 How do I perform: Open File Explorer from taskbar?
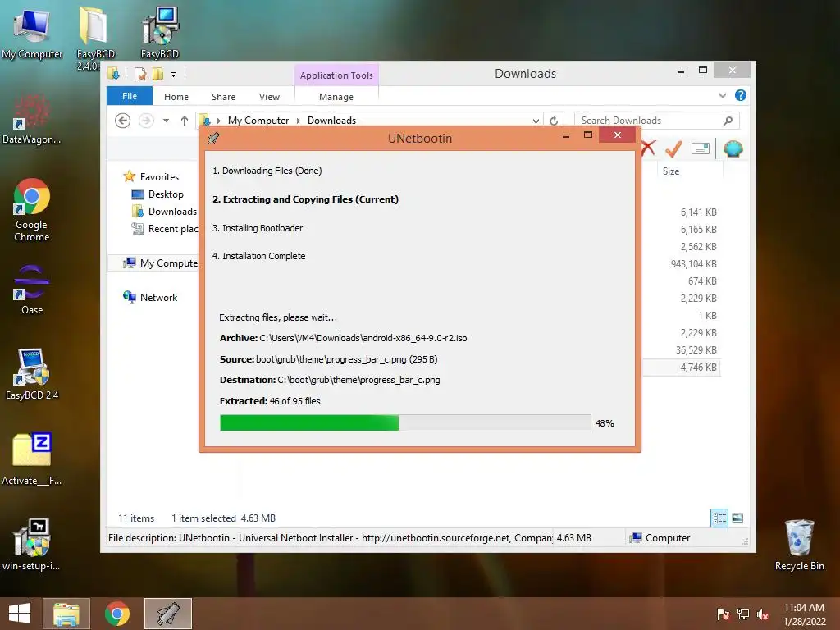[x=66, y=614]
